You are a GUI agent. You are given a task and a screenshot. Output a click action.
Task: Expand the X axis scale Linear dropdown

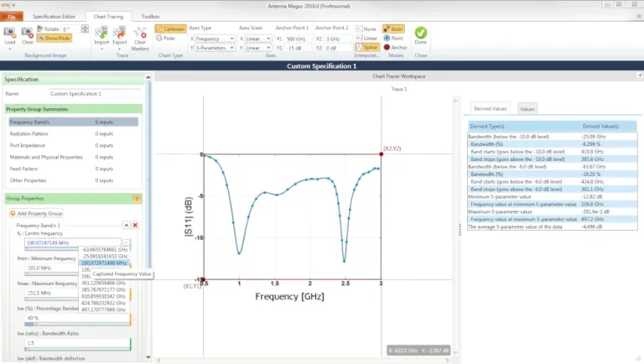coord(257,39)
